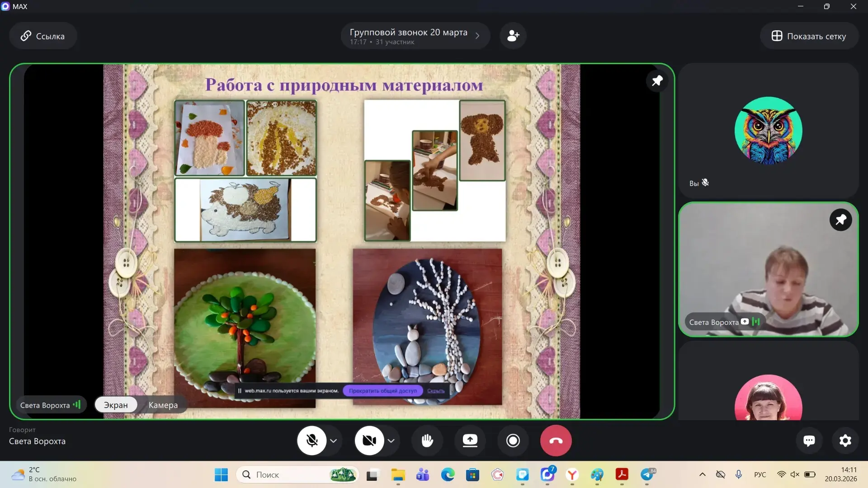868x488 pixels.
Task: Expand camera options arrow
Action: coord(392,441)
